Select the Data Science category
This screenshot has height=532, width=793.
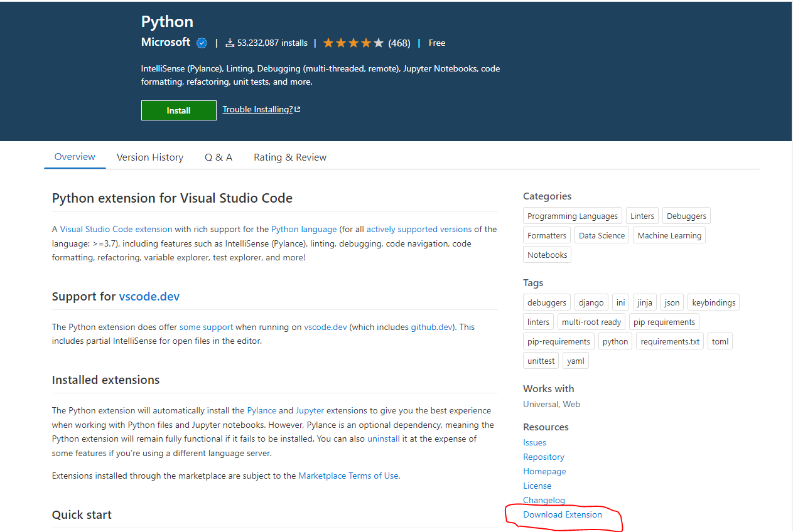pos(601,235)
